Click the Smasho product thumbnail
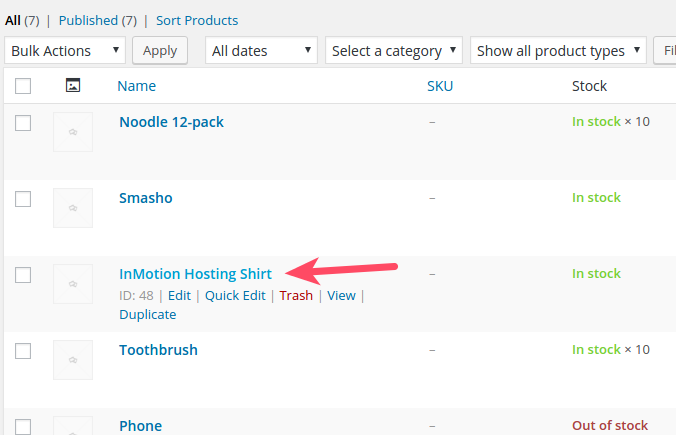 (x=72, y=208)
